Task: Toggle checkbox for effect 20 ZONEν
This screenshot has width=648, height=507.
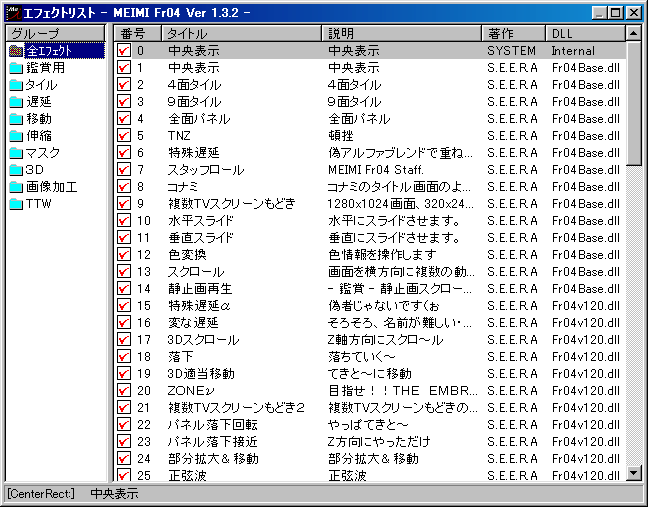Action: tap(124, 390)
